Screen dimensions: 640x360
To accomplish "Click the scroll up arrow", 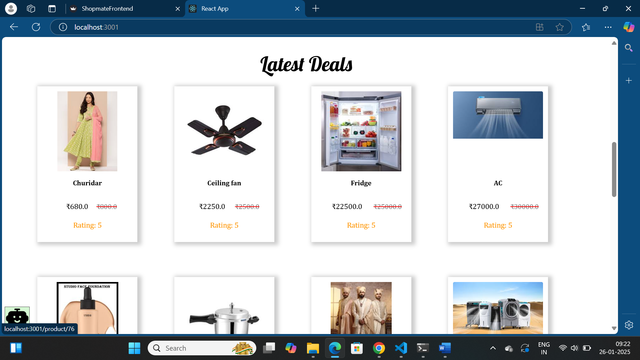I will tap(614, 43).
